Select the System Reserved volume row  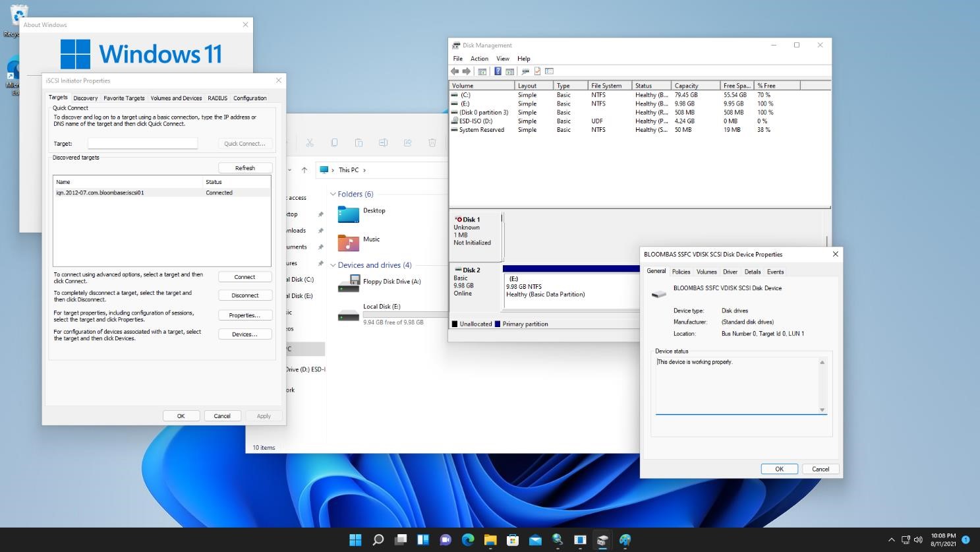639,130
